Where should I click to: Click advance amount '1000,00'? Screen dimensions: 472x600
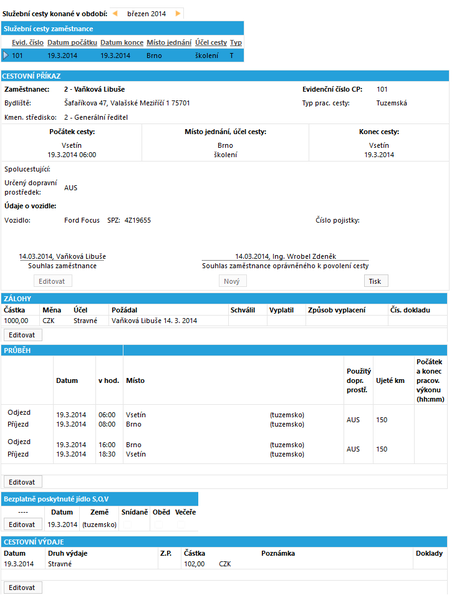coord(16,321)
